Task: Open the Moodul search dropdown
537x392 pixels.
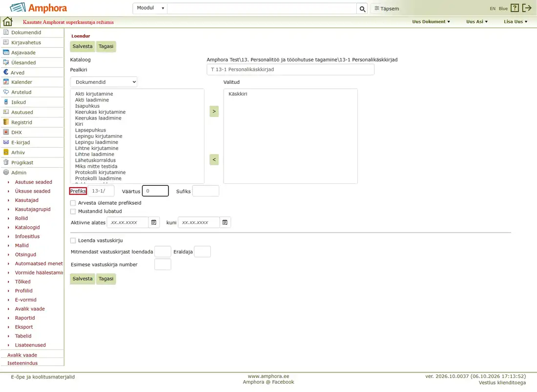Action: (x=150, y=8)
